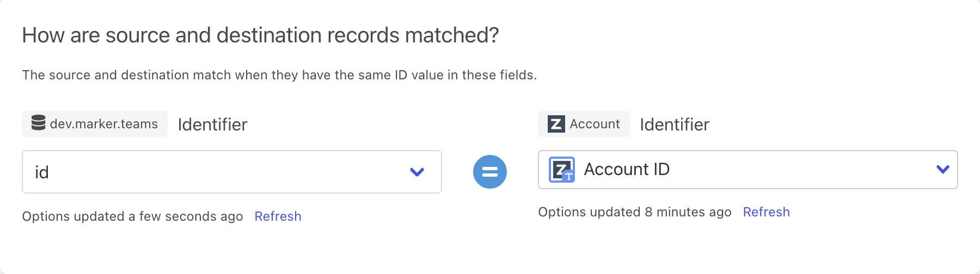Click the 'How are source and destination records matched?' heading

[x=260, y=35]
